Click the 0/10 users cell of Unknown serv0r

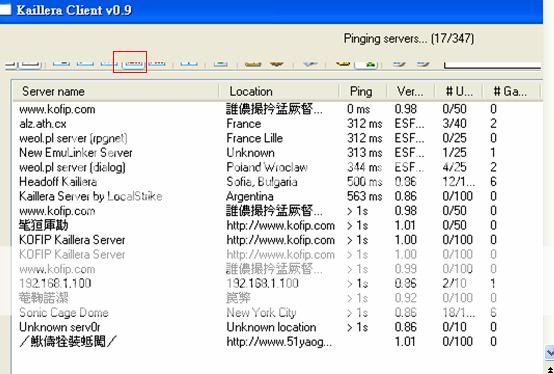click(x=454, y=327)
